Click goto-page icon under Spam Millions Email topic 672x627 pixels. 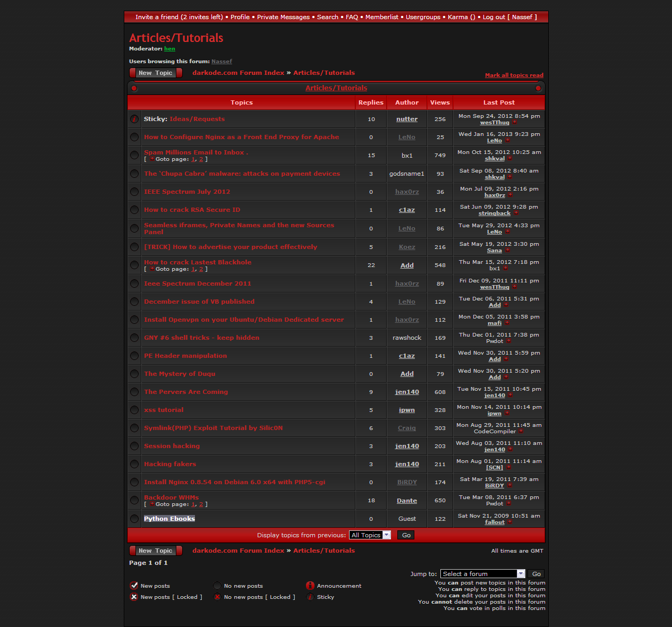152,159
